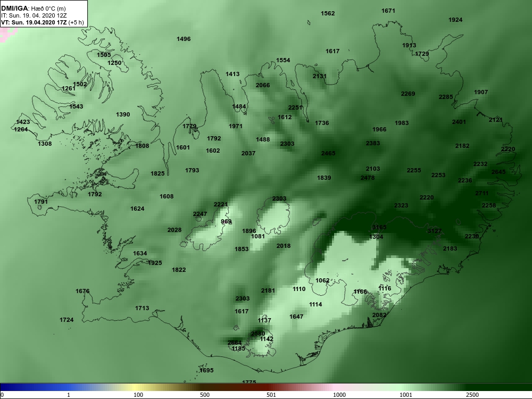
Task: Click the map value 1496
Action: click(184, 39)
